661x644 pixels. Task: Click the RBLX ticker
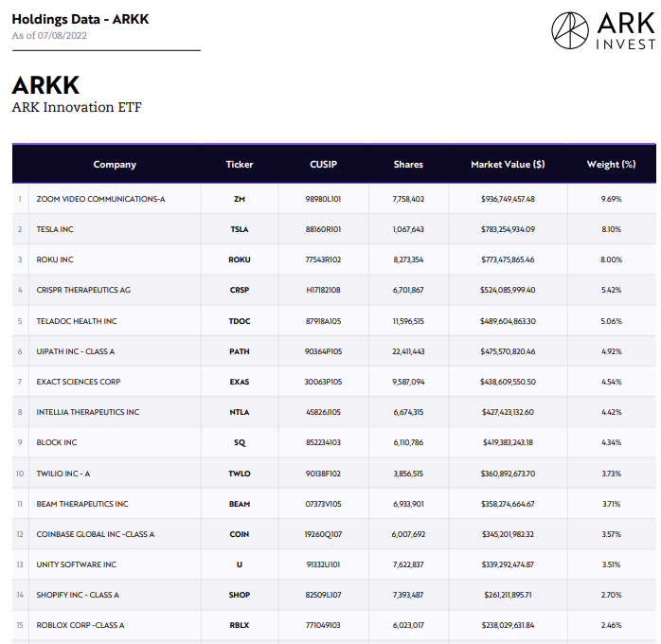tap(240, 625)
